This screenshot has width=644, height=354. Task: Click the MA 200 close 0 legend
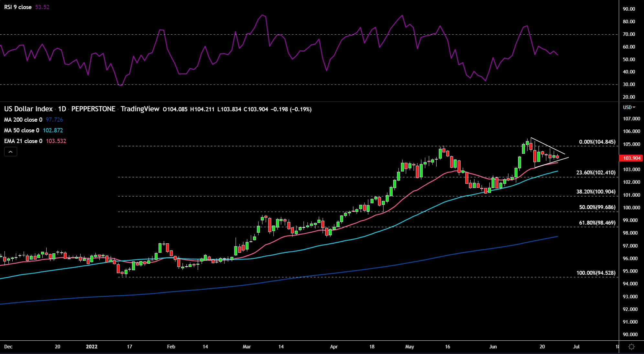[x=23, y=120]
